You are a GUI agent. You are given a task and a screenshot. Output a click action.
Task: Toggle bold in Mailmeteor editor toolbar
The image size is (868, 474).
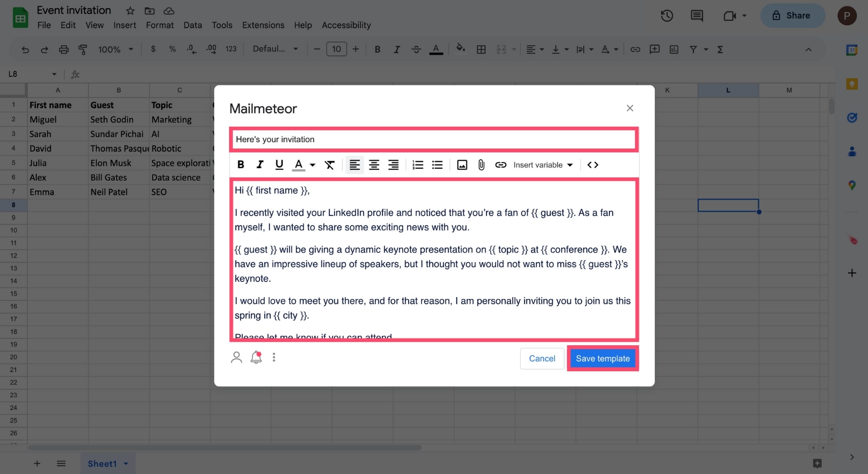tap(241, 165)
